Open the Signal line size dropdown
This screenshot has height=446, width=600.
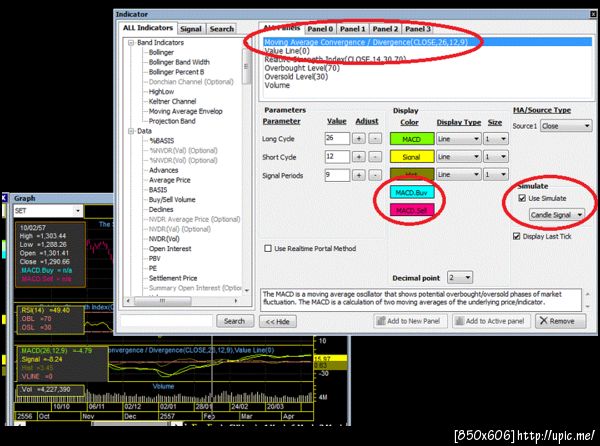click(496, 156)
